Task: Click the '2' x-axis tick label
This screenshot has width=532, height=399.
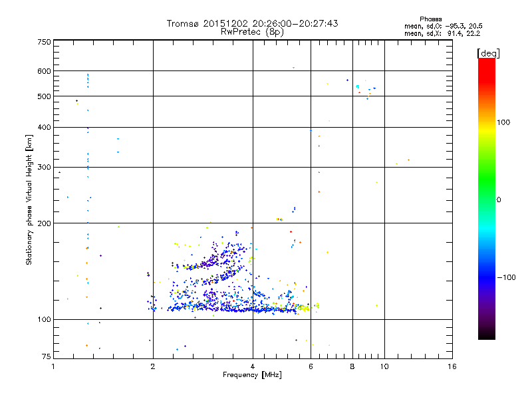Action: (153, 366)
